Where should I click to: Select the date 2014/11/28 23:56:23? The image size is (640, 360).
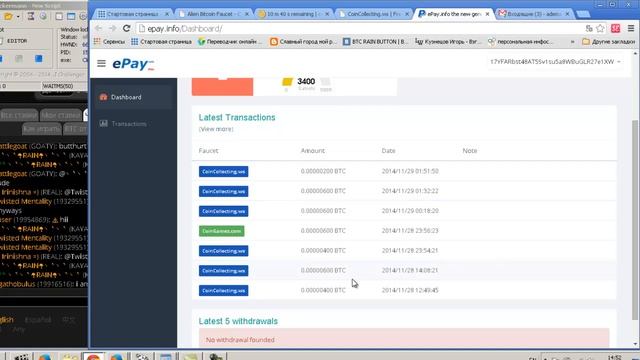pyautogui.click(x=410, y=231)
